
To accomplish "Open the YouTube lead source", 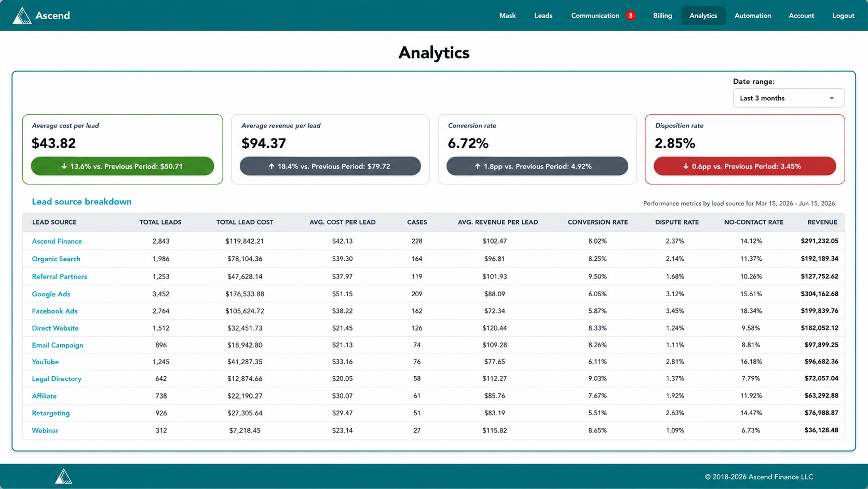I will [45, 362].
